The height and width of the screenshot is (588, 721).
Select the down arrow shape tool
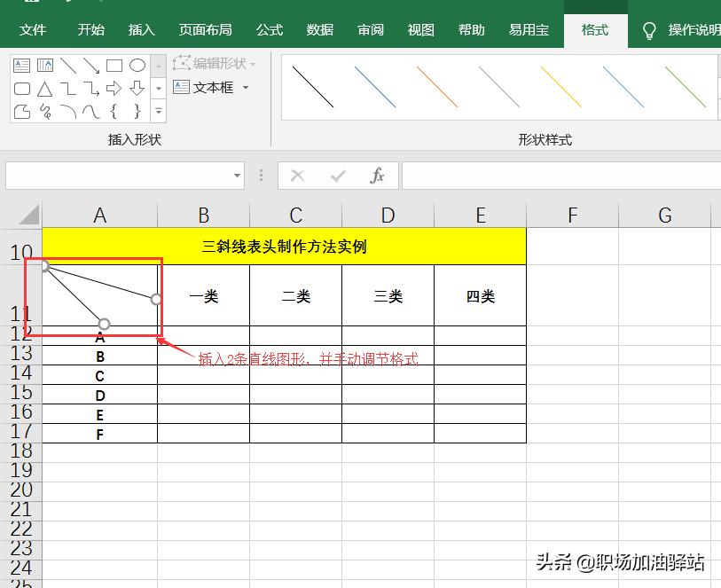click(x=137, y=89)
